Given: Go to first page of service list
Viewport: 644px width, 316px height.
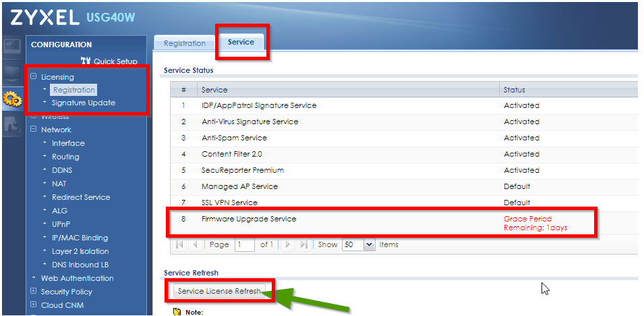Looking at the screenshot, I should (x=179, y=244).
